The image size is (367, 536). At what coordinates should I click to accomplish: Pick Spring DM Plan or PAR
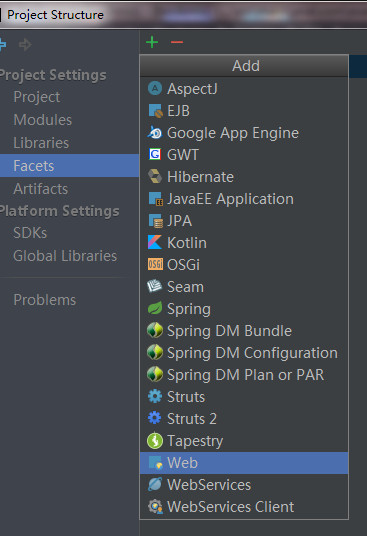coord(244,375)
